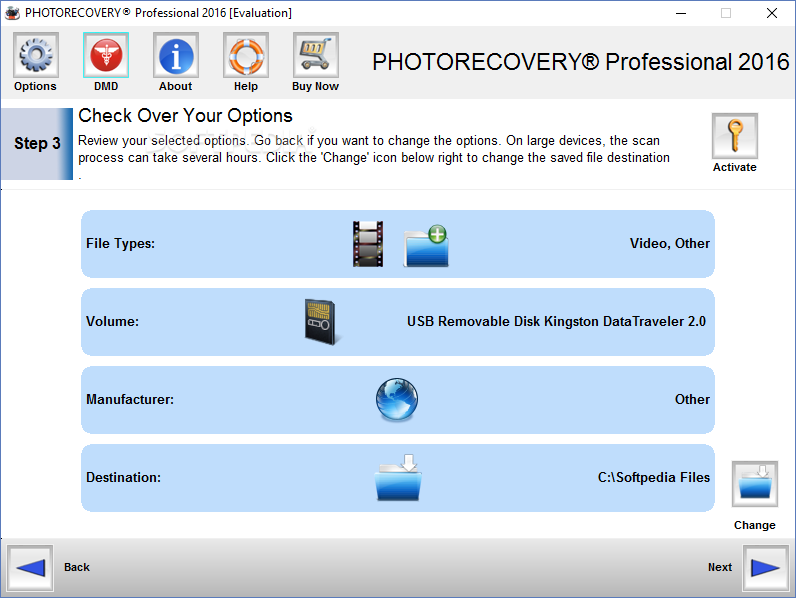The height and width of the screenshot is (598, 796).
Task: Click the Back label text
Action: coord(77,568)
